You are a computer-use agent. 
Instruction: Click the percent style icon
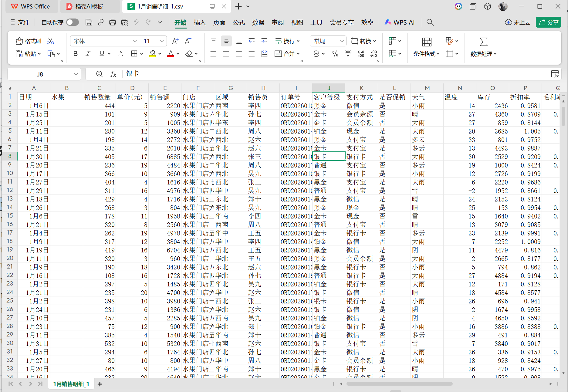[x=335, y=54]
